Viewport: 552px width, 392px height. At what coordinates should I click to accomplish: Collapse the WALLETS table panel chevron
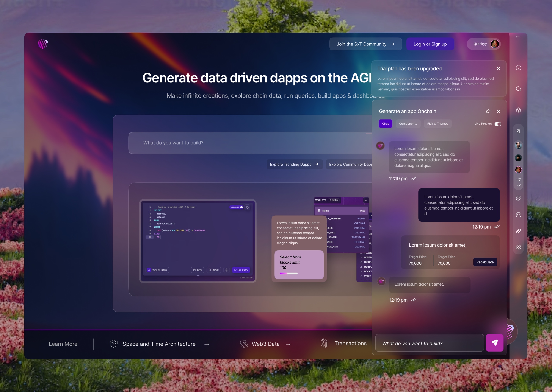(x=366, y=200)
